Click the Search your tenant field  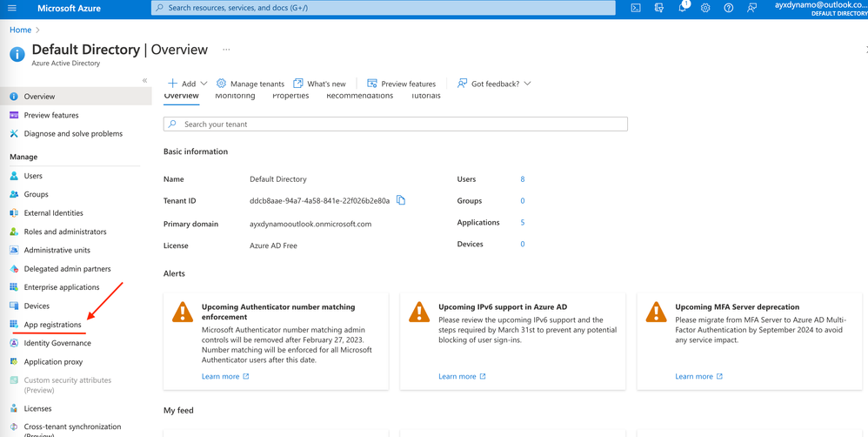click(x=395, y=124)
